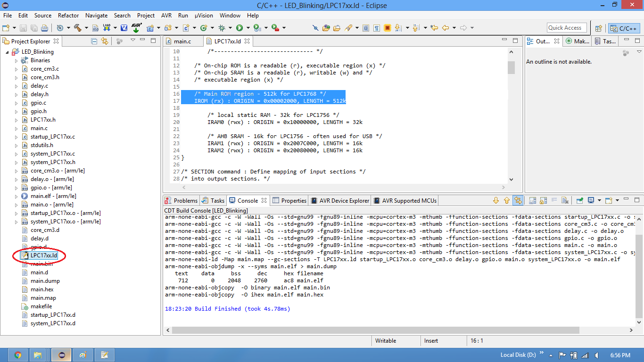Viewport: 644px width, 362px height.
Task: Click the hammer Build icon in toolbar
Action: pyautogui.click(x=78, y=28)
